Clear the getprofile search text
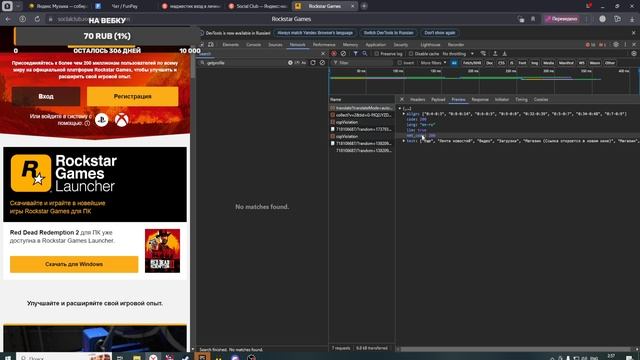640x360 pixels. (290, 63)
